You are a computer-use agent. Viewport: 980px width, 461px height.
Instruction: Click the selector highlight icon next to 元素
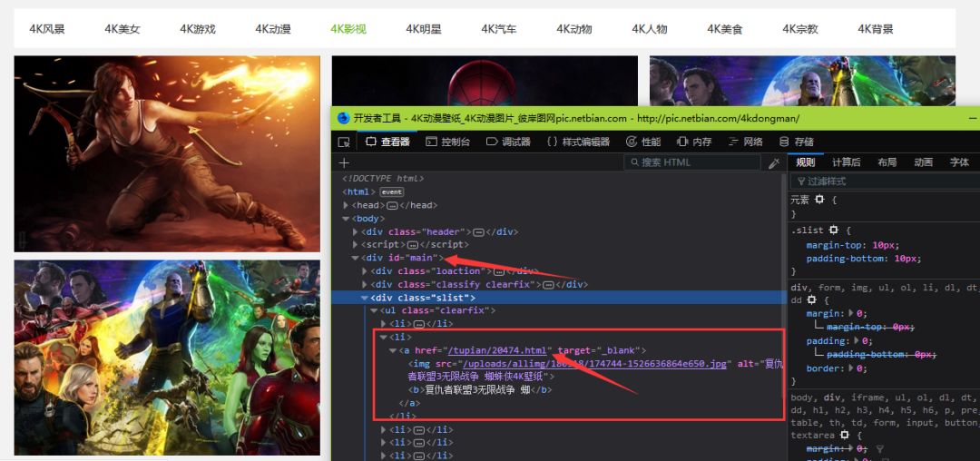(x=818, y=200)
